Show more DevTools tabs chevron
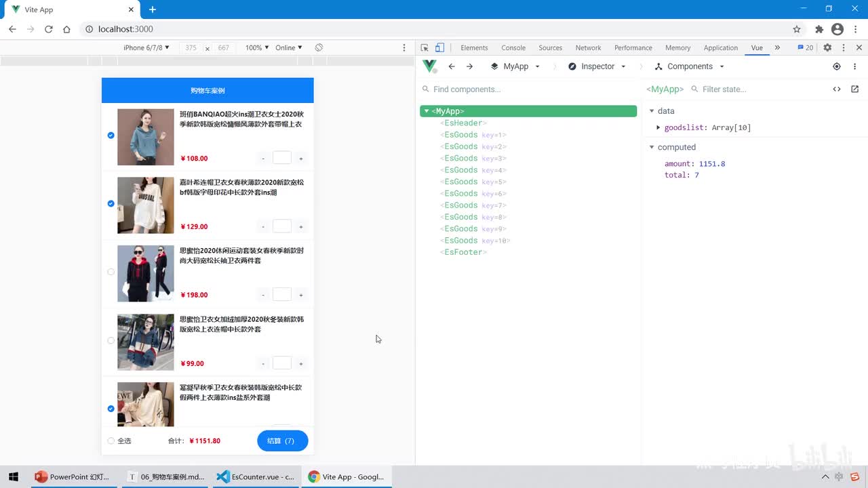Screen dimensions: 868x488 coord(777,47)
